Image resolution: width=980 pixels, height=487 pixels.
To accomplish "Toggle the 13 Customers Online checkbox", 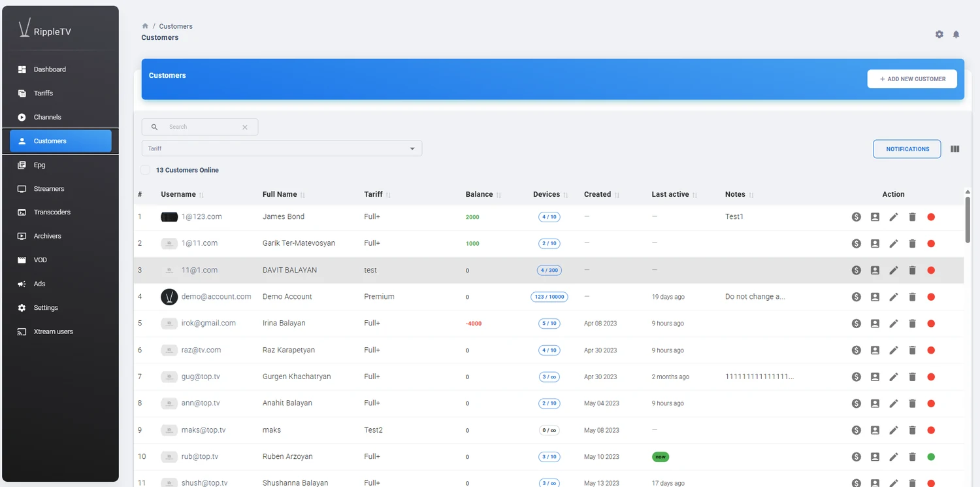I will 145,170.
